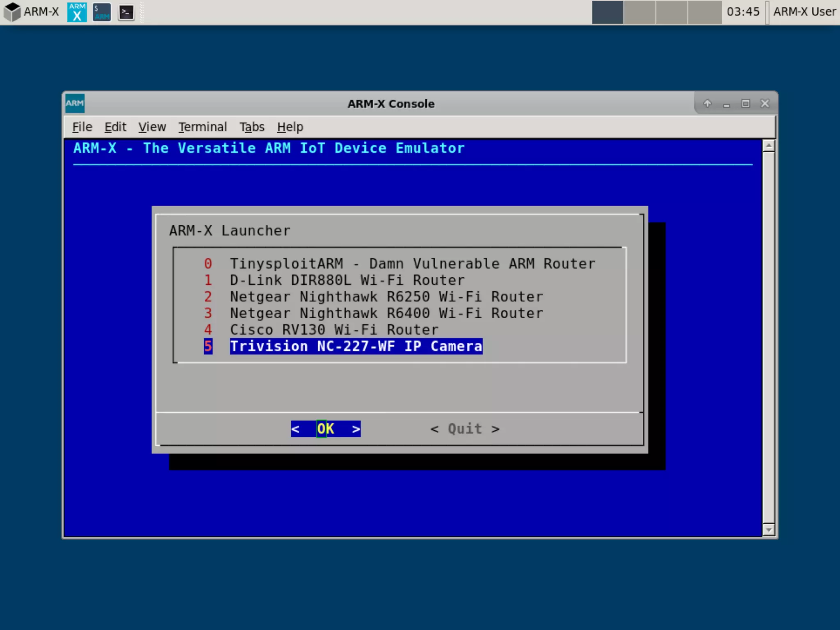The width and height of the screenshot is (840, 630).
Task: Click the terminal scrollbar down arrow
Action: pyautogui.click(x=769, y=530)
